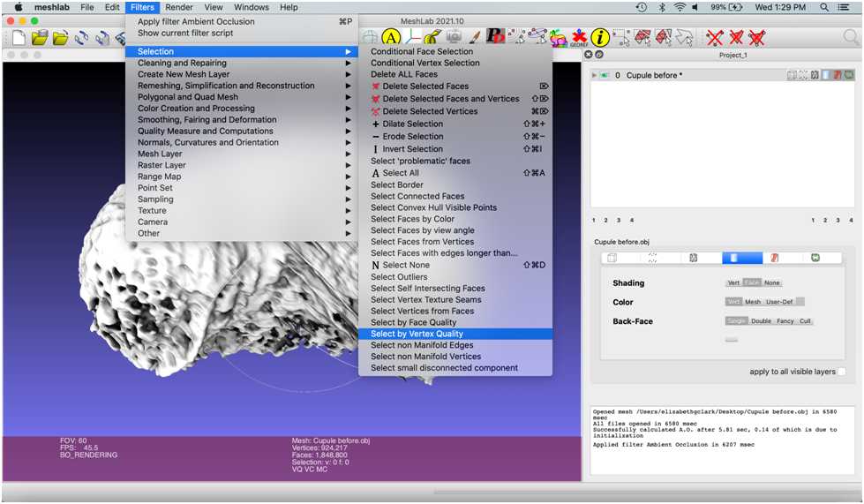Click the New Empty Project icon
Viewport: 864px width, 504px height.
pyautogui.click(x=19, y=37)
